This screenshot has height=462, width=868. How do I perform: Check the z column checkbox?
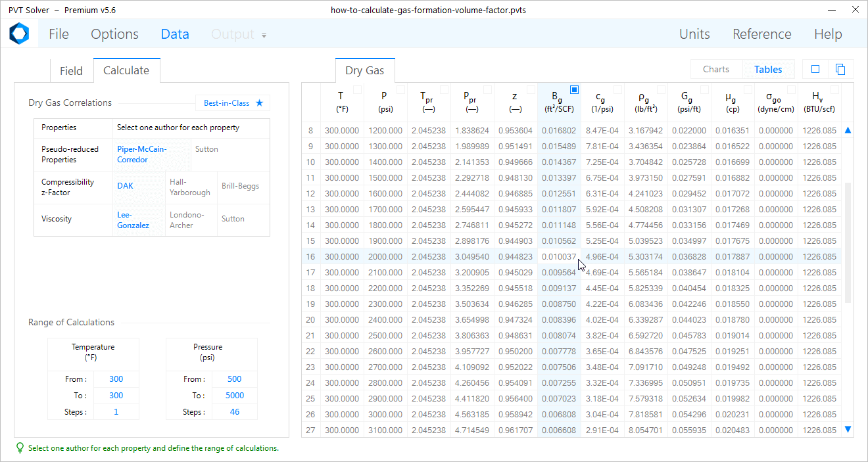(x=531, y=89)
